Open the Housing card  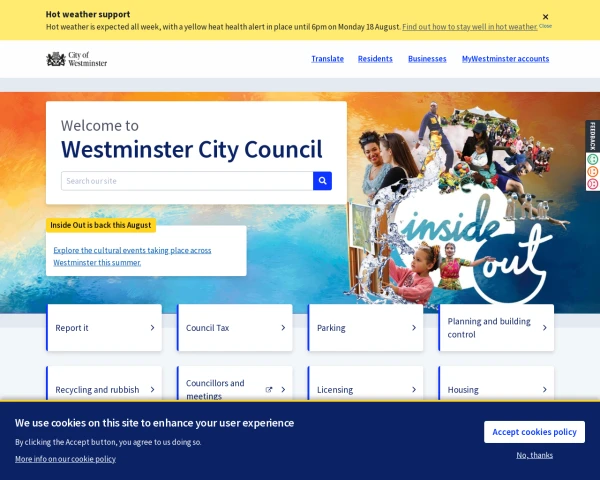coord(496,384)
